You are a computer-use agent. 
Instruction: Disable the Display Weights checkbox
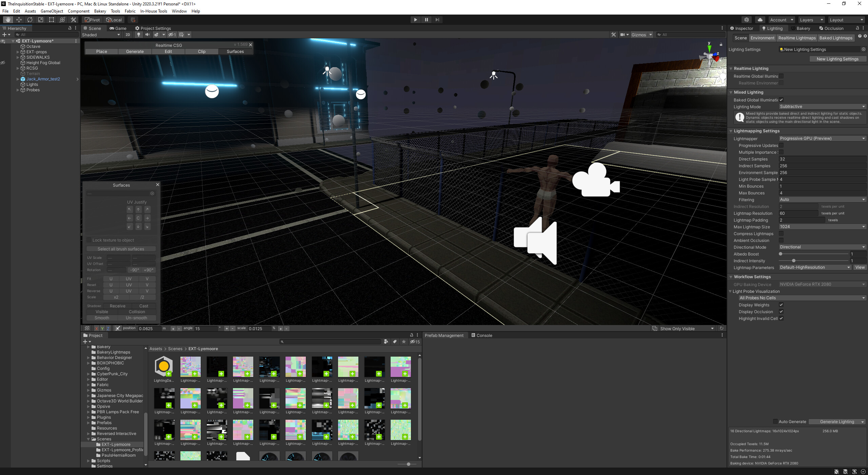[x=782, y=305]
